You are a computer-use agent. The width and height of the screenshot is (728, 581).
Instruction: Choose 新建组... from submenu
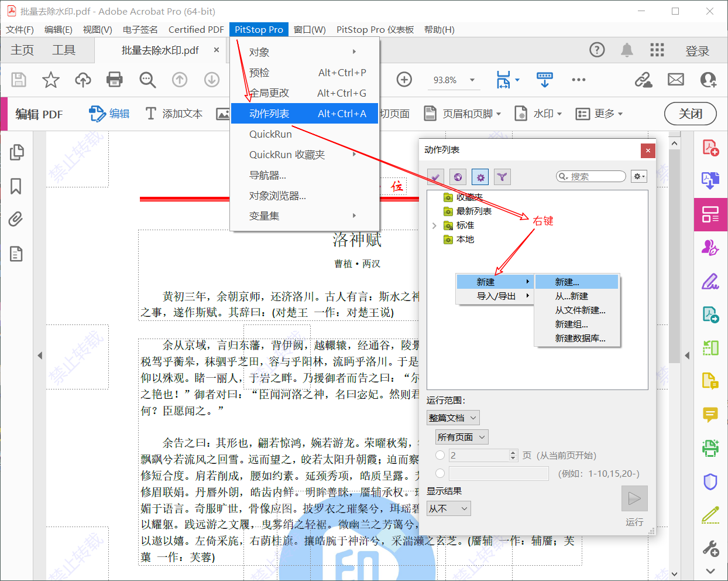(577, 324)
